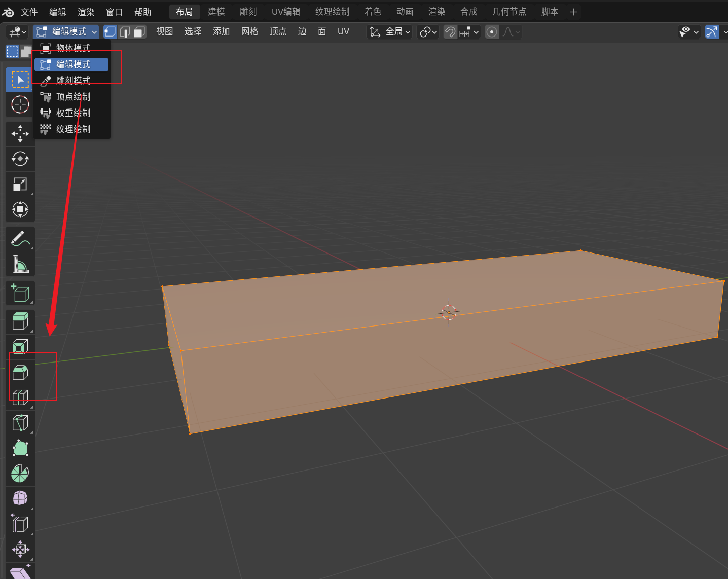Image resolution: width=728 pixels, height=579 pixels.
Task: Activate the Annotate pencil tool
Action: (x=20, y=238)
